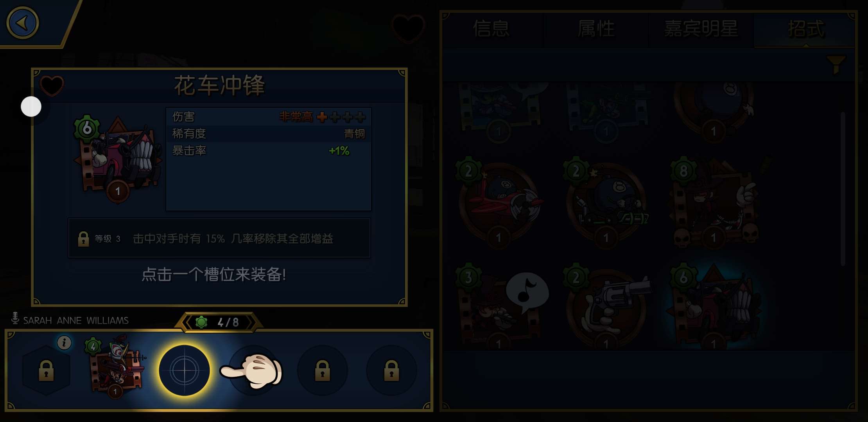Tap the locked slot next to last
868x422 pixels.
point(322,370)
